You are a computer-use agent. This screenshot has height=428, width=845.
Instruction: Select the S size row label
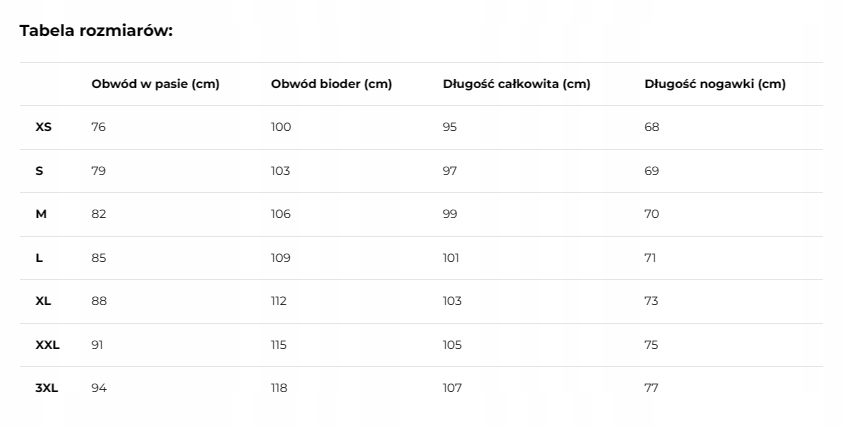39,171
